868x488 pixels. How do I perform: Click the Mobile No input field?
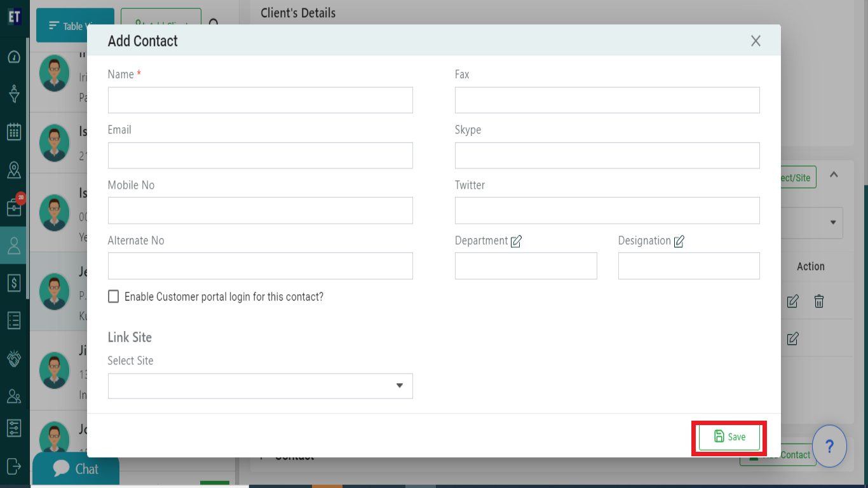tap(261, 210)
